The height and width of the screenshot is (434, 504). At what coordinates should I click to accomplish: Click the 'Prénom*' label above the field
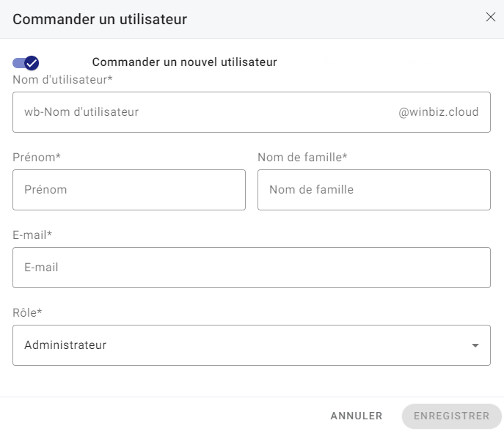tap(36, 157)
